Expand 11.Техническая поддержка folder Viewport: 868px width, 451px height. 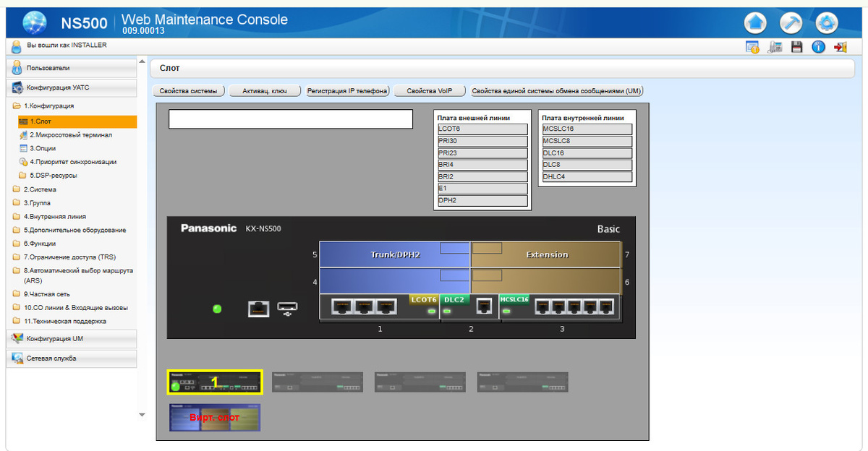59,321
